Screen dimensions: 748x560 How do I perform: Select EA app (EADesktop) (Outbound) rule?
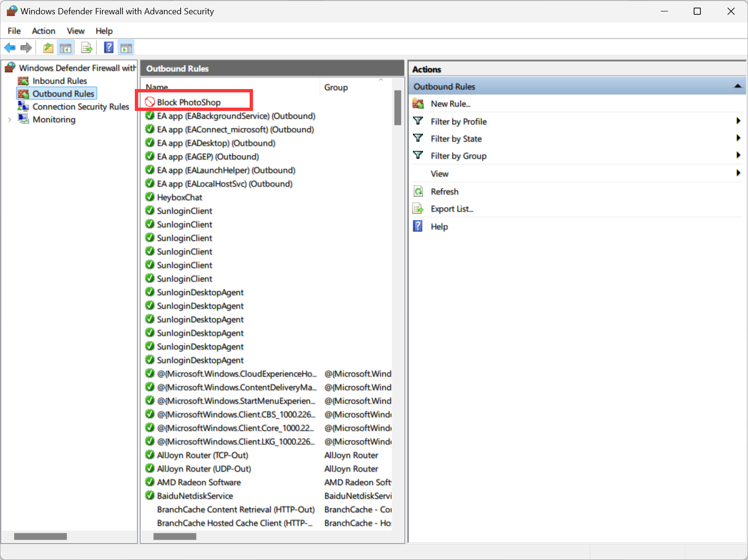[x=216, y=143]
